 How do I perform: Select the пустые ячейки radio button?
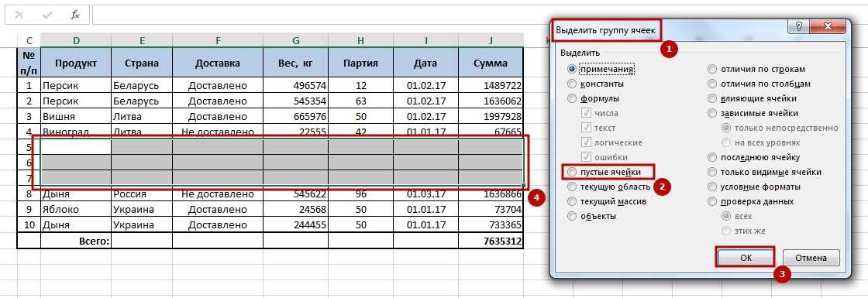572,172
